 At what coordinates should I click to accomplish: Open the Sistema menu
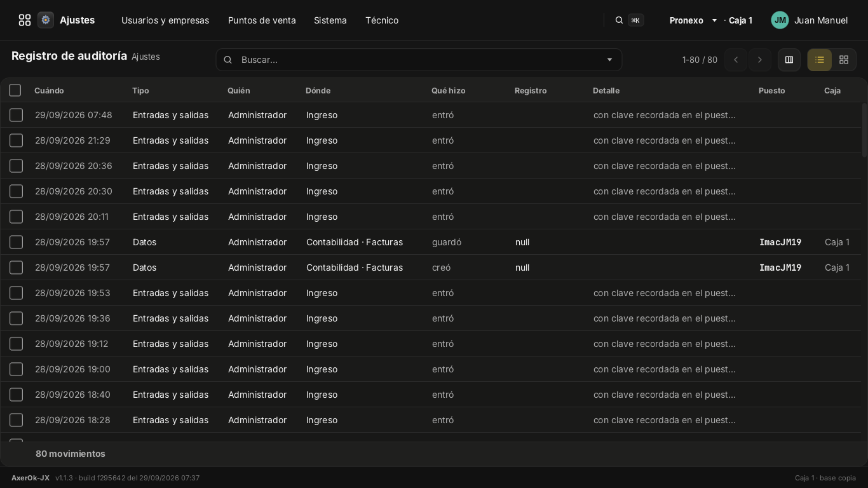[330, 20]
